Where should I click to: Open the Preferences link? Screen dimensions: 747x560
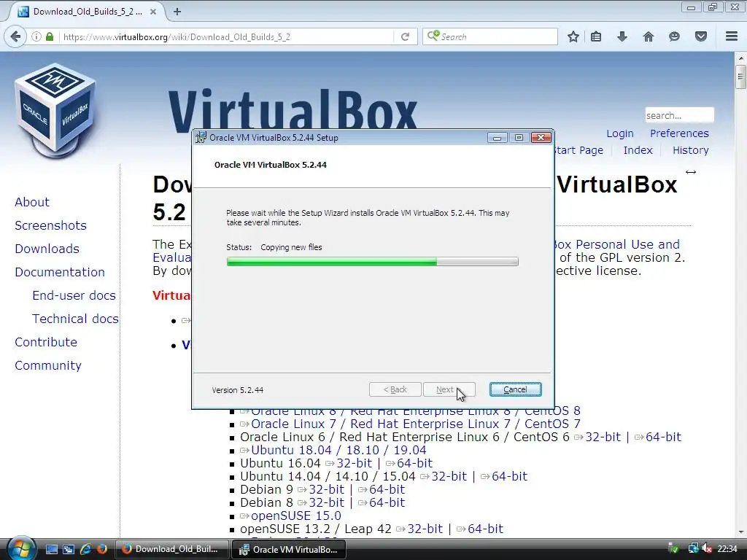click(x=679, y=133)
